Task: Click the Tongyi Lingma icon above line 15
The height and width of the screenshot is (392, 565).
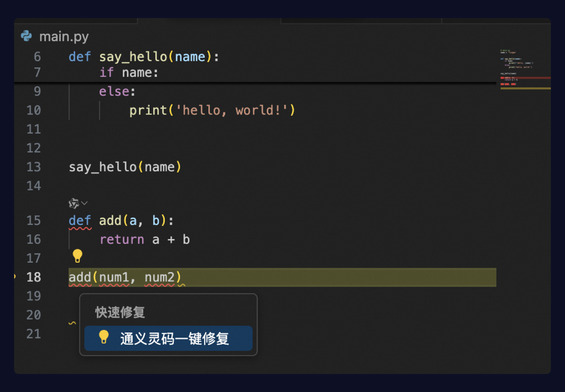Action: 73,203
